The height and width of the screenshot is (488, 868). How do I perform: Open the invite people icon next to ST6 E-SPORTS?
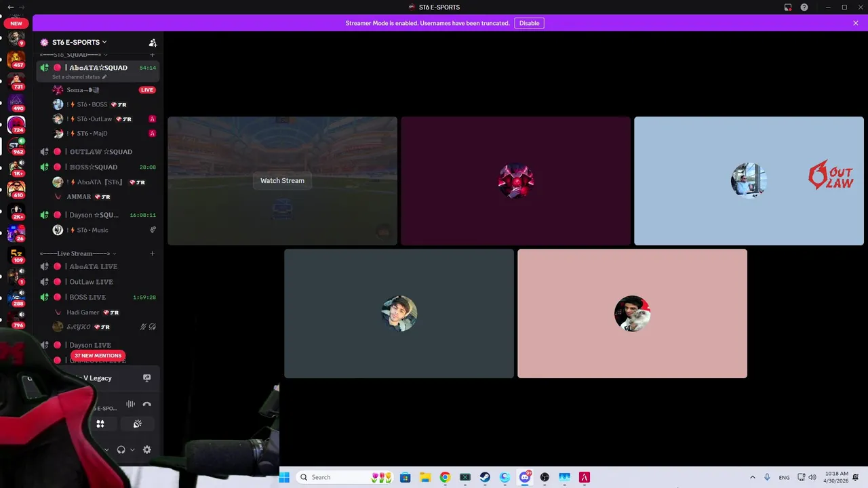(153, 42)
